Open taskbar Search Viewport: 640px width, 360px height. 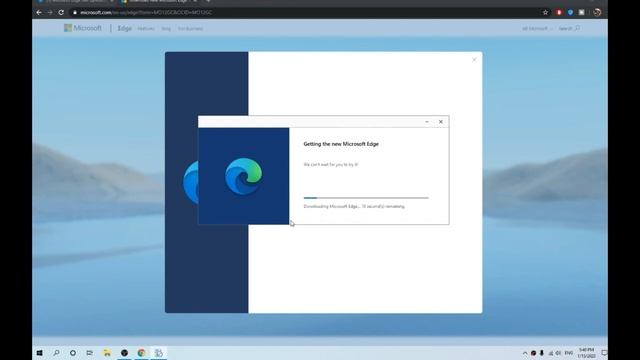56,353
